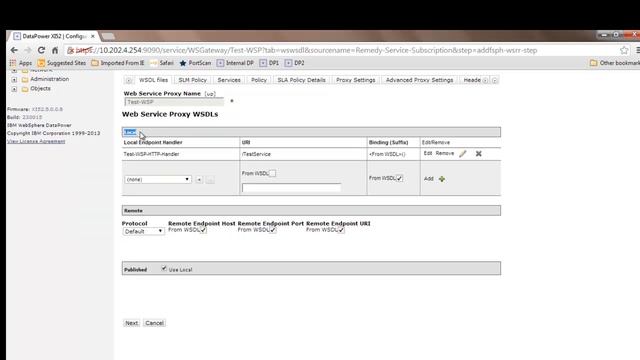Switch to the WSDL files tab
The image size is (640, 360).
tap(153, 80)
